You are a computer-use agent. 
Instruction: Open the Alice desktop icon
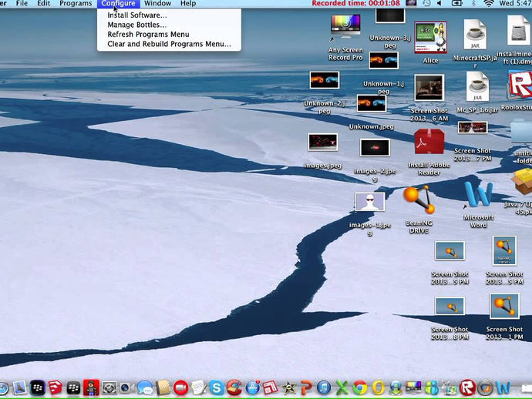(x=430, y=38)
